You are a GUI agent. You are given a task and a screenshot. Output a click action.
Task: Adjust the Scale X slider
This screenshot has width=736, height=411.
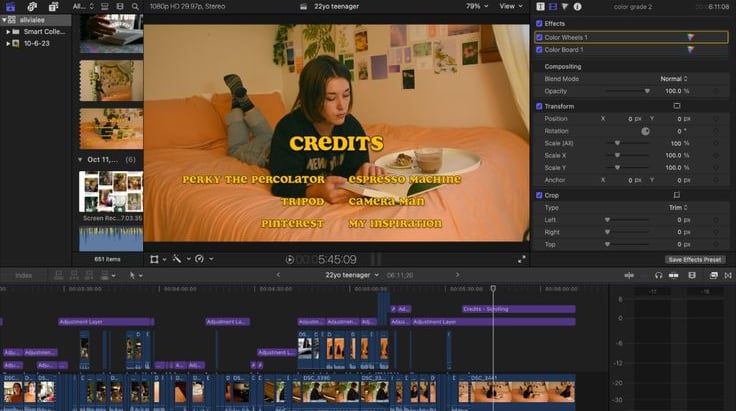627,155
